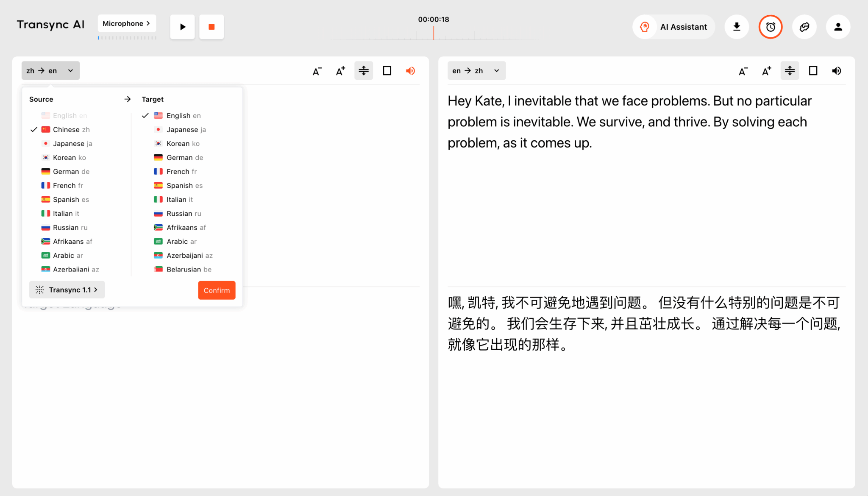The image size is (868, 496).
Task: Open the Microphone input selector
Action: tap(127, 23)
